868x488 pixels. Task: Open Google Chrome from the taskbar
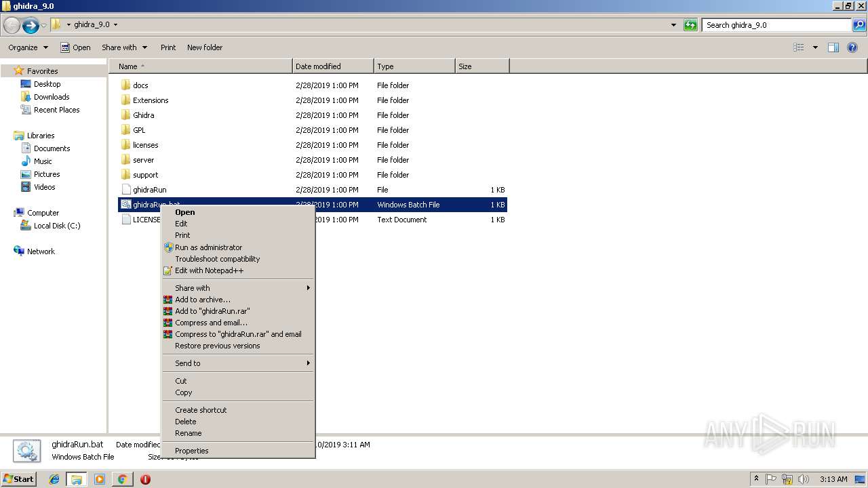click(122, 479)
